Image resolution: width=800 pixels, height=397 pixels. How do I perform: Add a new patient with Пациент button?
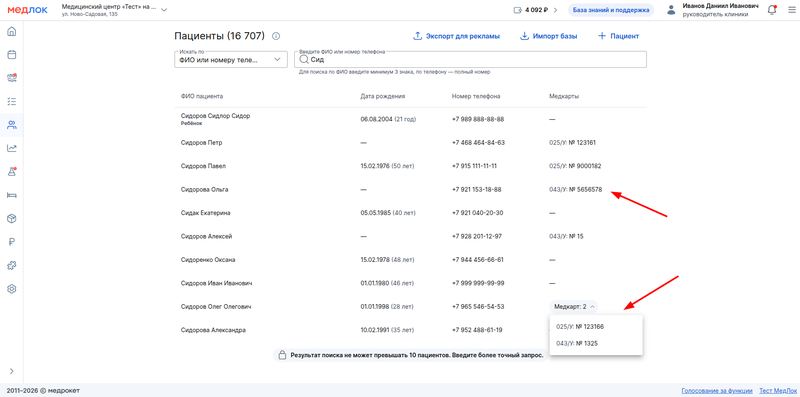click(x=618, y=36)
